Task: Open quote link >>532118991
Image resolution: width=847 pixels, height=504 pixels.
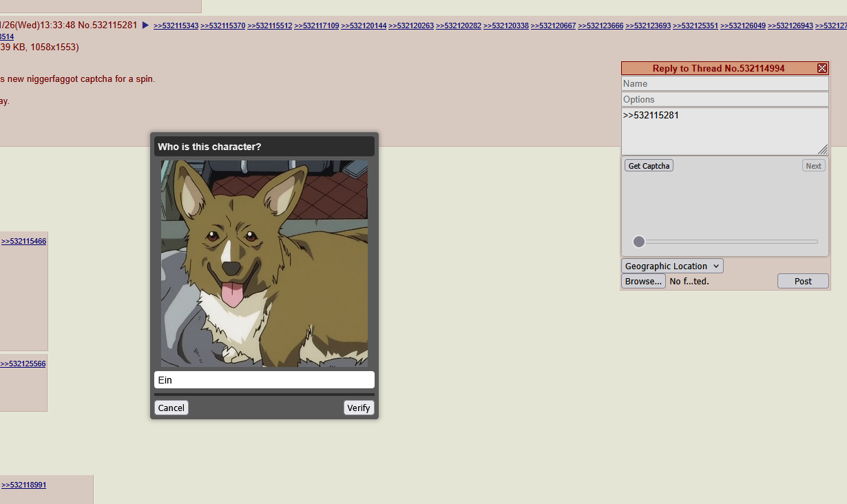Action: tap(23, 485)
